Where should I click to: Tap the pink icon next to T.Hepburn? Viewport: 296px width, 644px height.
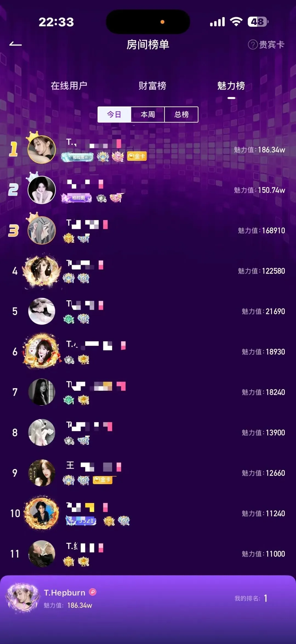[x=93, y=592]
